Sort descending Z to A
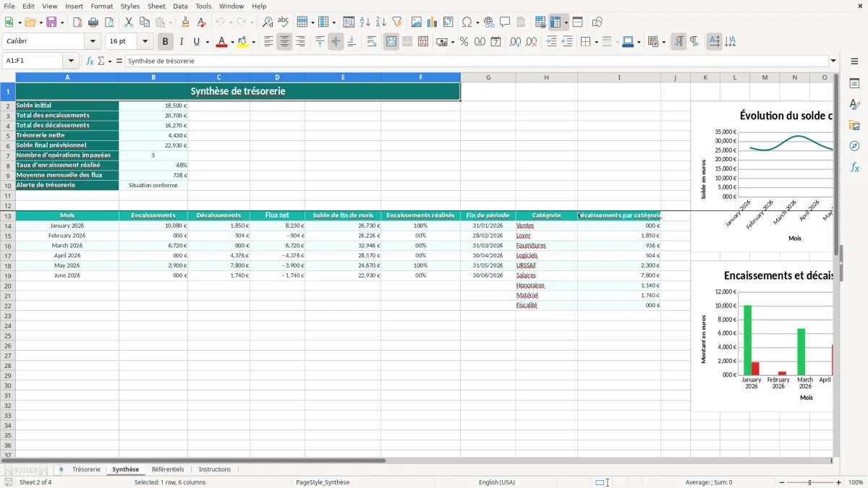Image resolution: width=868 pixels, height=488 pixels. click(381, 22)
